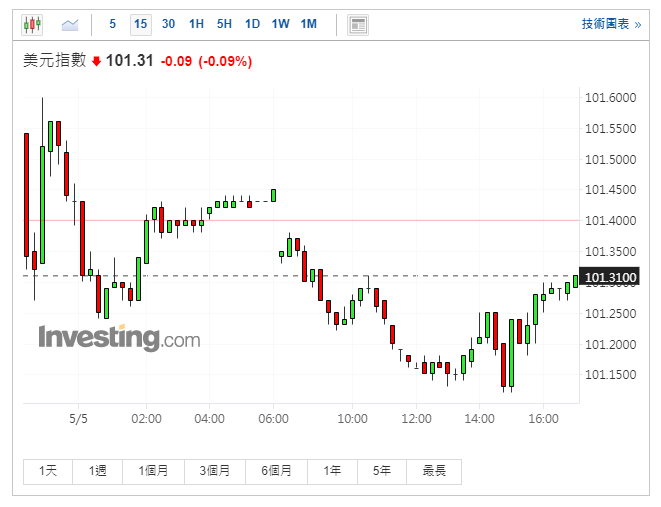Click the 06:00 time axis label
Image resolution: width=661 pixels, height=507 pixels.
pyautogui.click(x=273, y=418)
